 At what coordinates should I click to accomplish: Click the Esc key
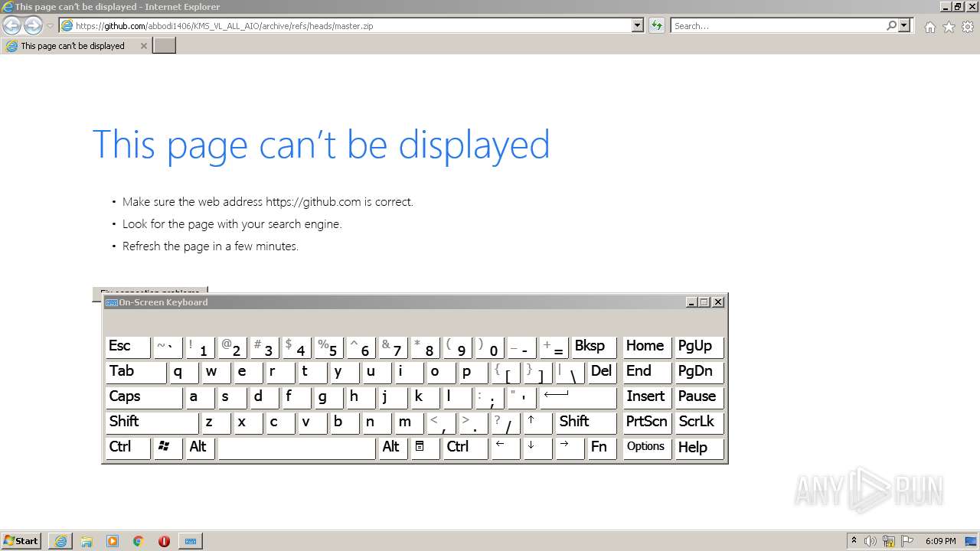click(x=127, y=346)
